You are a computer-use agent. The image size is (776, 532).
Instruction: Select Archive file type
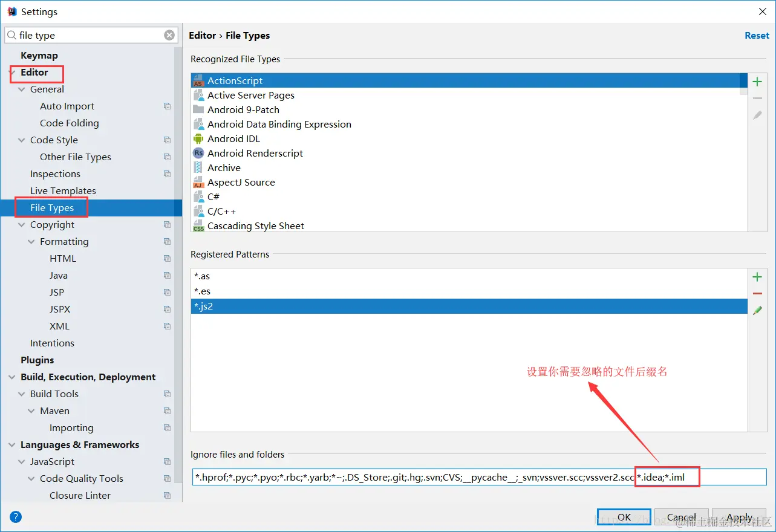465,168
